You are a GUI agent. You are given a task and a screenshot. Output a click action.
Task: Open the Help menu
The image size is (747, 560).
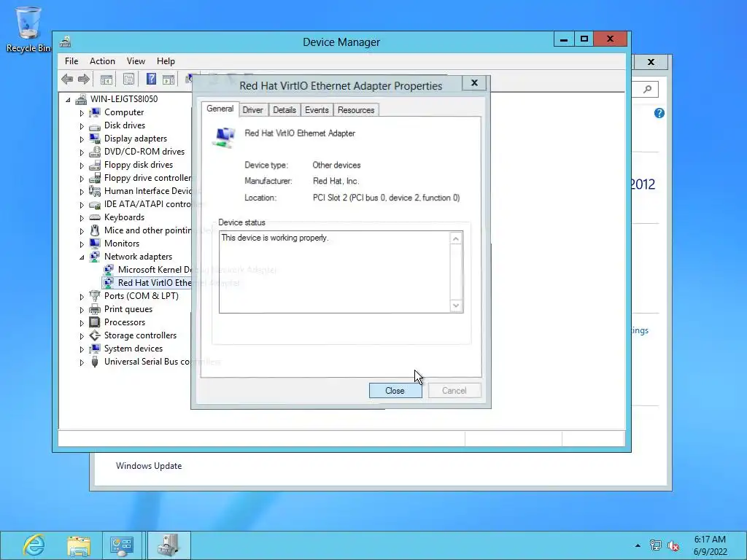coord(166,61)
